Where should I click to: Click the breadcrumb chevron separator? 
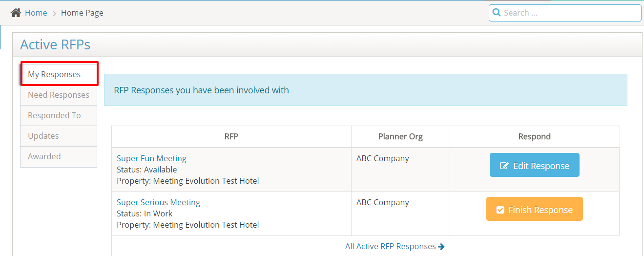coord(54,13)
